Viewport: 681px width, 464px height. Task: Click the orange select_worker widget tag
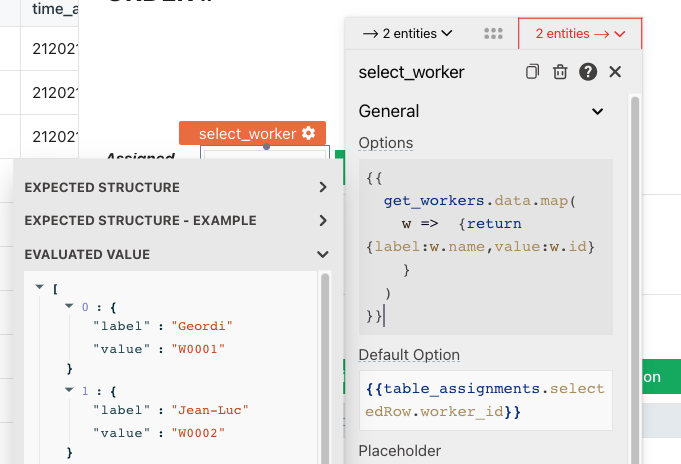click(248, 134)
